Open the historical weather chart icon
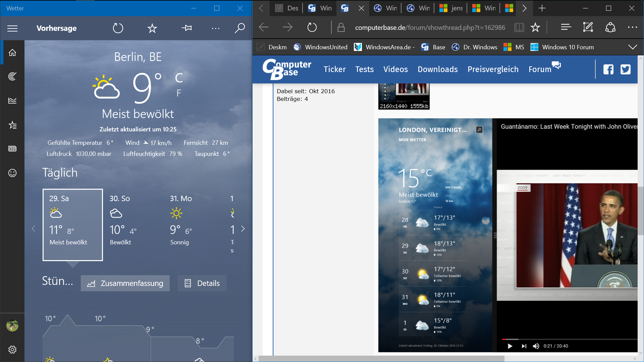Viewport: 644px width, 362px height. [12, 101]
